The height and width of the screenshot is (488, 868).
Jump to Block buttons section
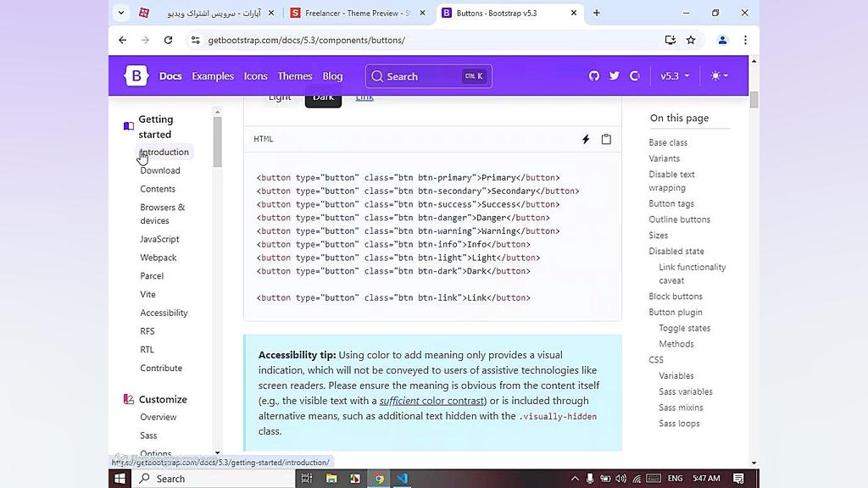pos(676,297)
